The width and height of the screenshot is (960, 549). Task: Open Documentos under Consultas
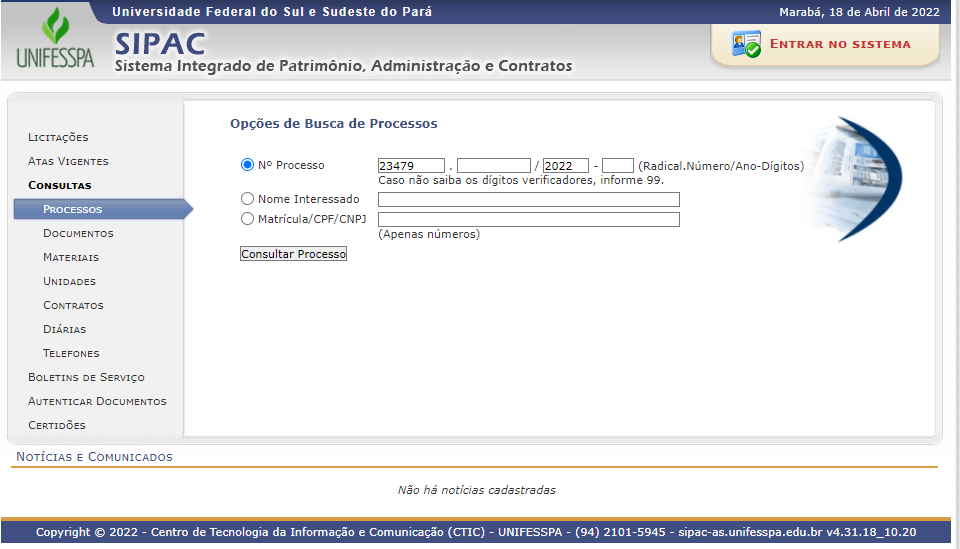coord(78,233)
